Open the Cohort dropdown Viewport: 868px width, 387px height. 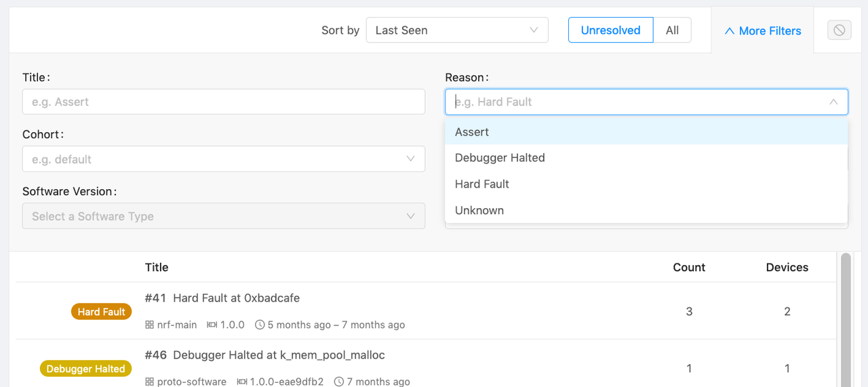click(x=223, y=159)
